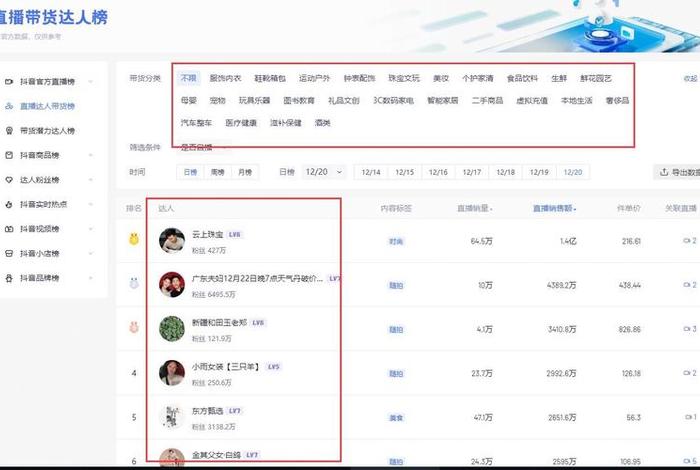This screenshot has height=470, width=700.
Task: Expand the 达人粉丝榜 menu chevron
Action: point(91,180)
